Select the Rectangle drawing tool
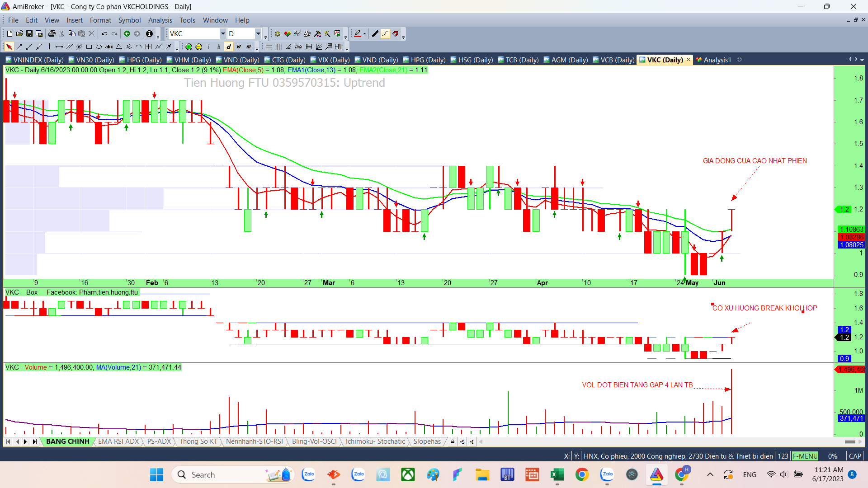Image resolution: width=868 pixels, height=488 pixels. pos(89,47)
